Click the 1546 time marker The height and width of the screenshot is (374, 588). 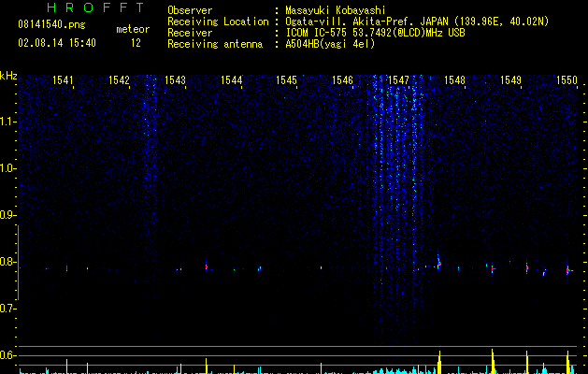pos(343,79)
